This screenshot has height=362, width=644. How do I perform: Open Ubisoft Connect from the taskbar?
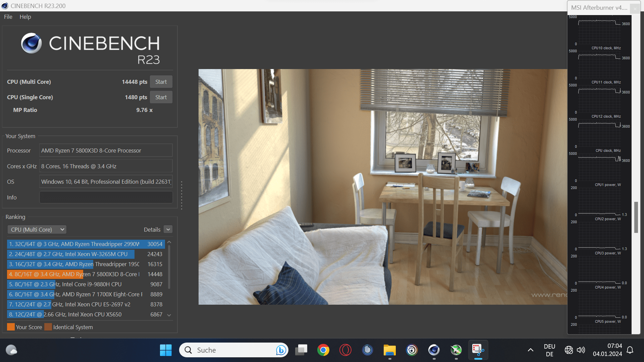pos(412,350)
